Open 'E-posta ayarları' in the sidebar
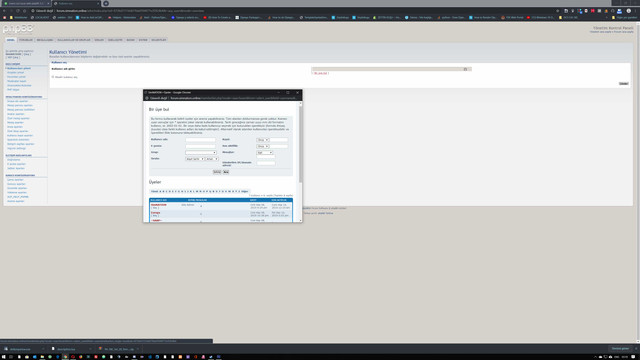This screenshot has height=360, width=640. pyautogui.click(x=16, y=164)
